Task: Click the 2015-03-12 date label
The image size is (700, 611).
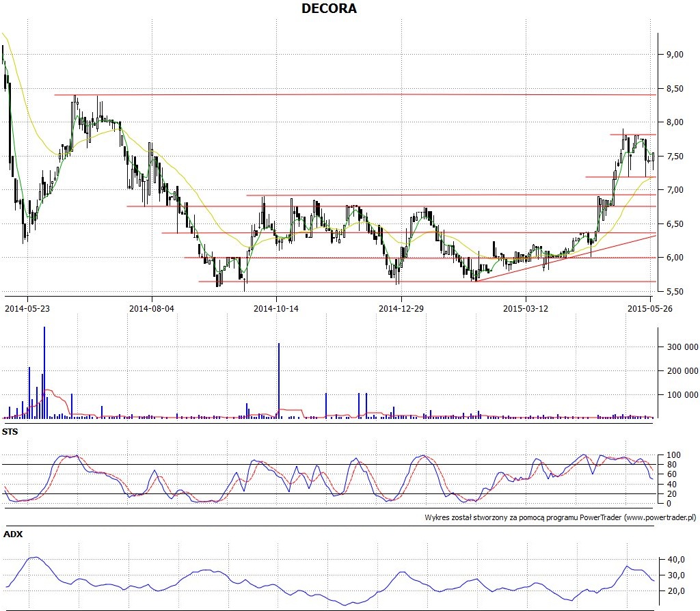Action: tap(526, 308)
